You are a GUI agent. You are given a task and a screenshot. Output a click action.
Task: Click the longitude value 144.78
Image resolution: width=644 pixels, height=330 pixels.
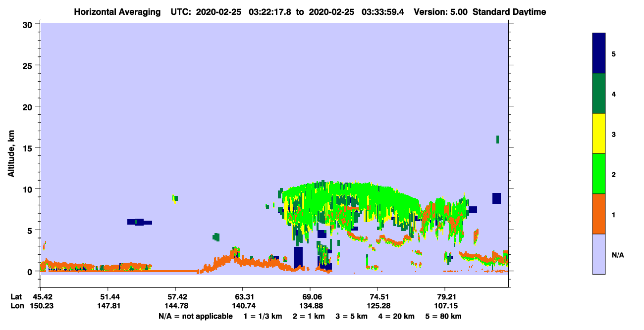pyautogui.click(x=175, y=306)
